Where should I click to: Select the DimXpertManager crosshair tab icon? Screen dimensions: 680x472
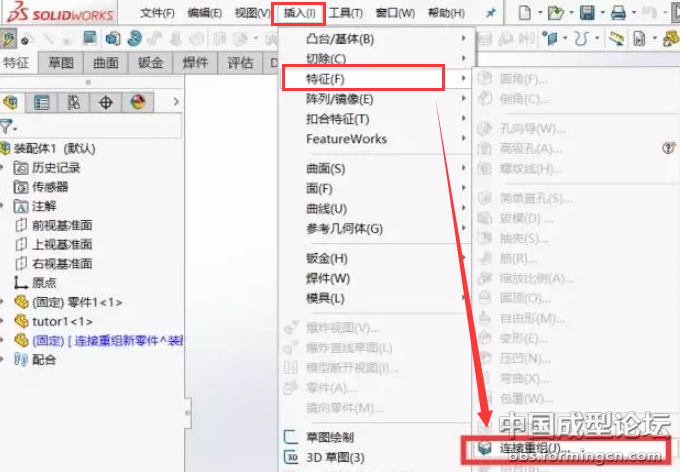pos(106,102)
